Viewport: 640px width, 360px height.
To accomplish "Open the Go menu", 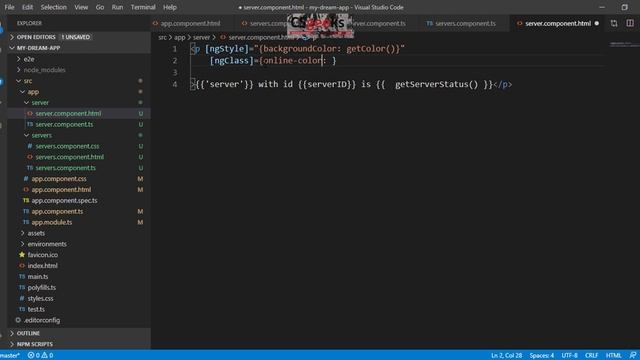I will (x=100, y=7).
